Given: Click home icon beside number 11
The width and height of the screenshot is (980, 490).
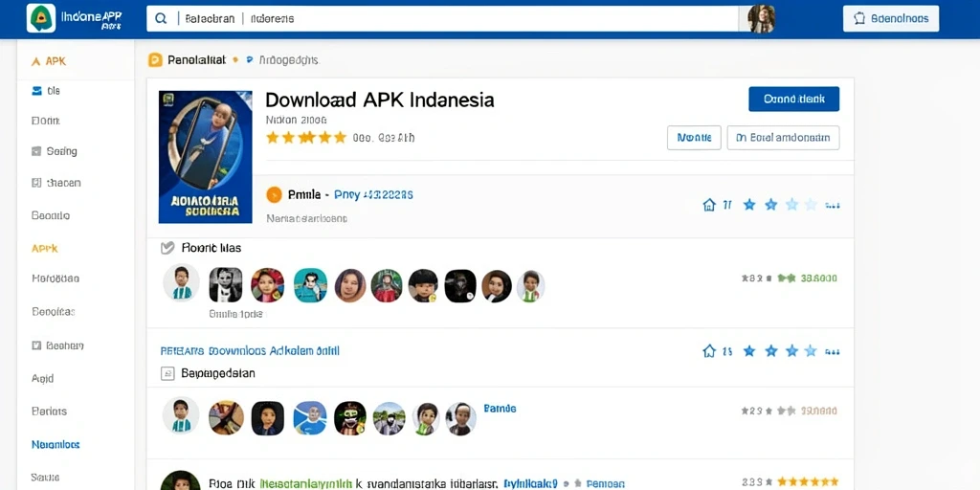Looking at the screenshot, I should point(709,205).
